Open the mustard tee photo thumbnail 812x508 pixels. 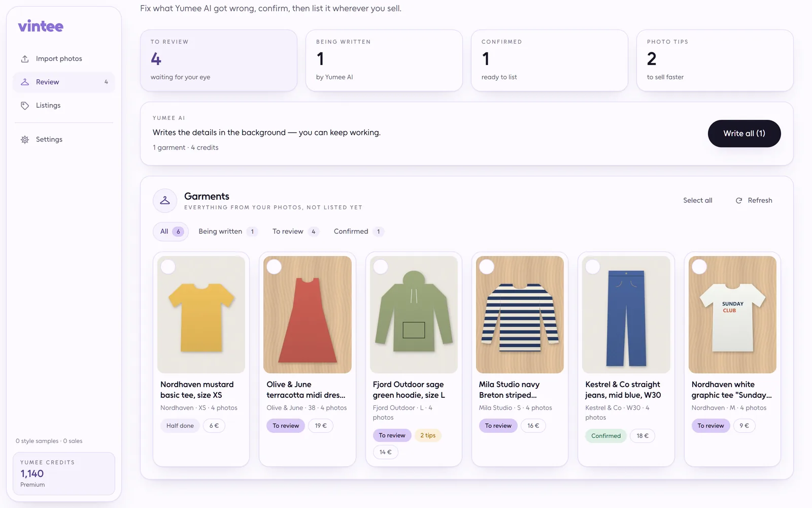click(x=201, y=314)
